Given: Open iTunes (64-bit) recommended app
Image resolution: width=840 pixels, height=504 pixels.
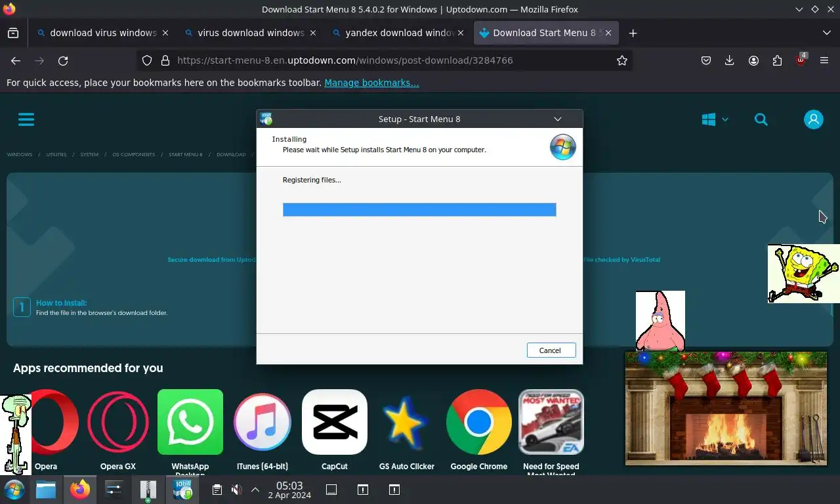Looking at the screenshot, I should 262,430.
